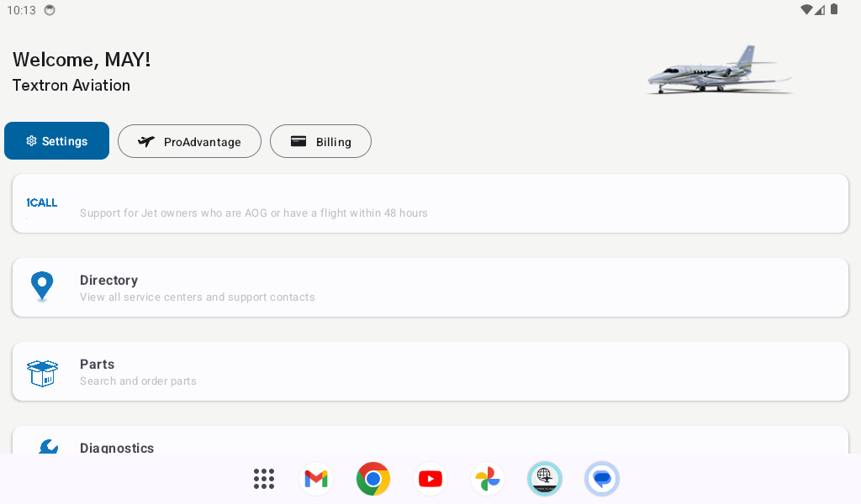Screen dimensions: 861x504
Task: Open the Directory heading
Action: (x=108, y=281)
